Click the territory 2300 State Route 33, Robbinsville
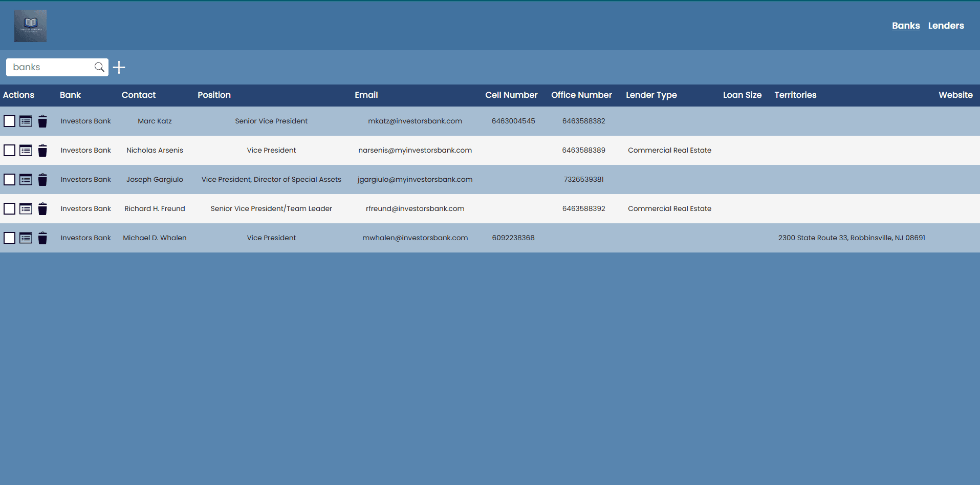 click(852, 238)
